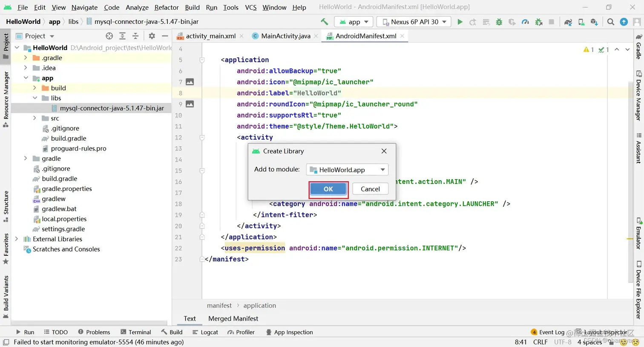Click the Profile app icon in toolbar

click(525, 22)
